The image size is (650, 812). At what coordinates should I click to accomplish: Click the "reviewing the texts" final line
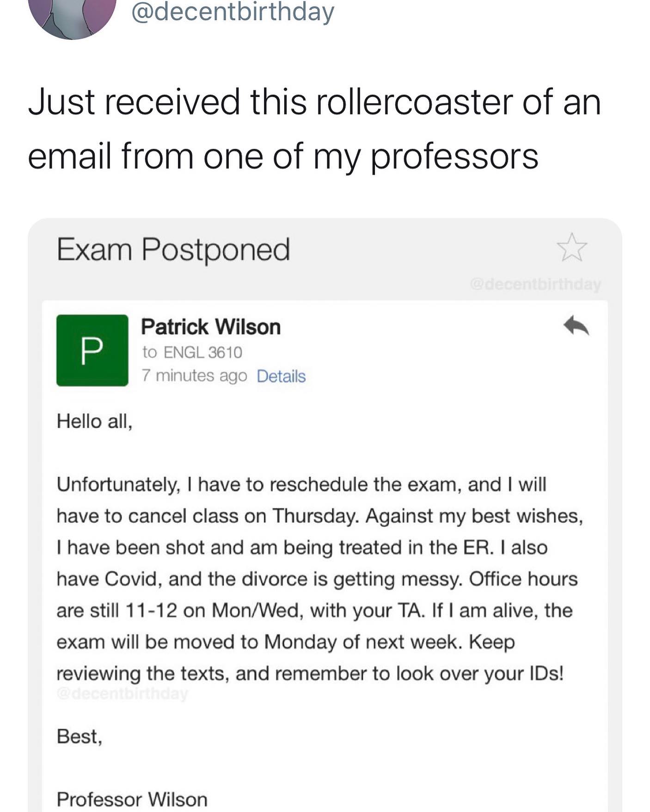(x=310, y=673)
